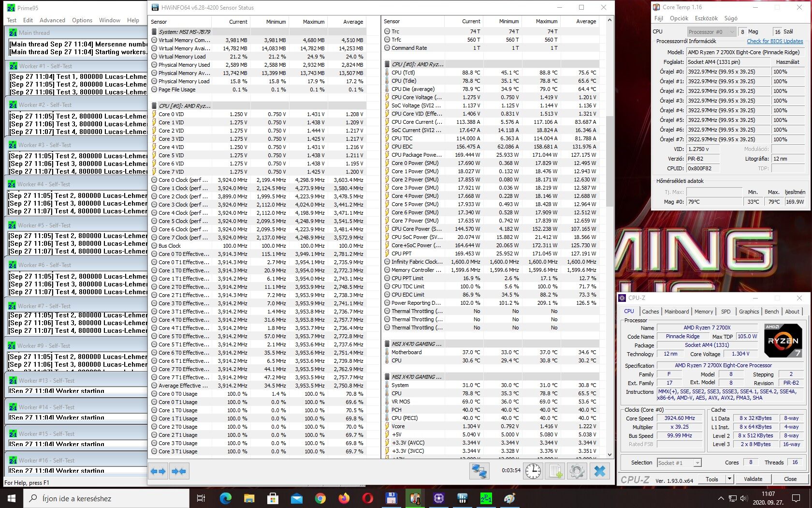Click volume speaker tray icon
Screen dimensions: 812x508
pyautogui.click(x=743, y=498)
